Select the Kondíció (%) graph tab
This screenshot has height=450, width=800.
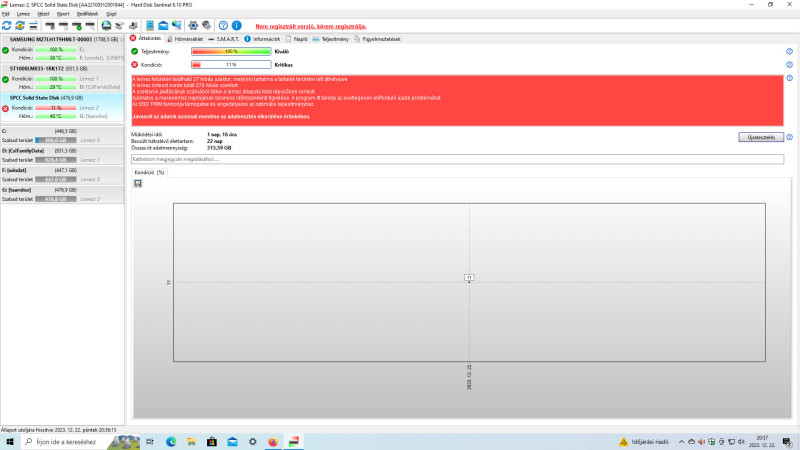pos(149,172)
